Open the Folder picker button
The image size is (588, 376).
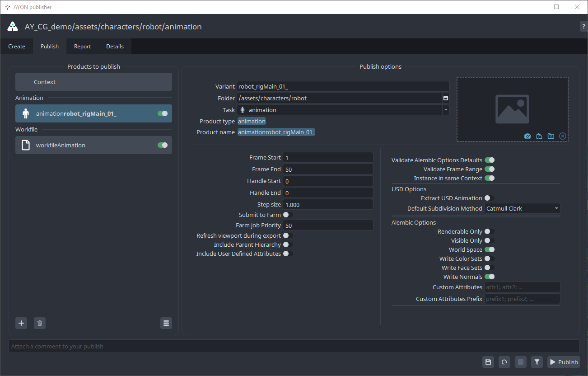coord(445,98)
